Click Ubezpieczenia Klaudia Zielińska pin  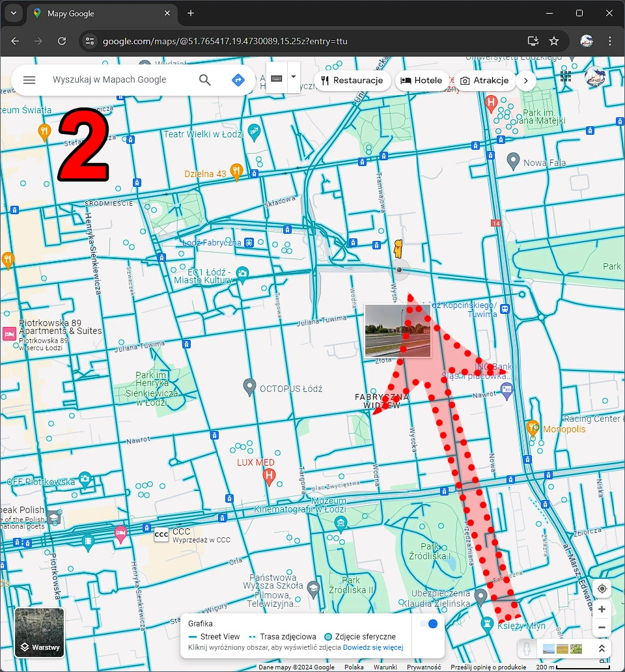point(480,596)
